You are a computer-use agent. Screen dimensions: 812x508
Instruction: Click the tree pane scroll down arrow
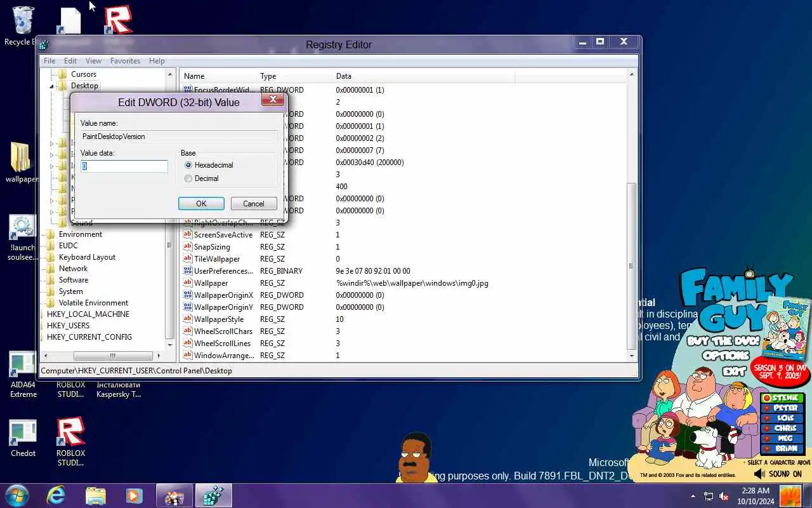pyautogui.click(x=169, y=345)
